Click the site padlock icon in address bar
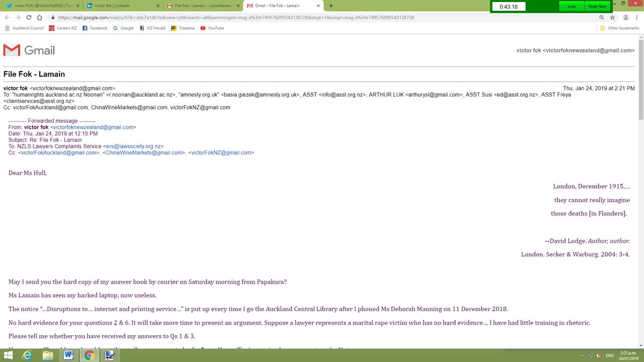Screen dimensions: 644x362 click(53, 17)
